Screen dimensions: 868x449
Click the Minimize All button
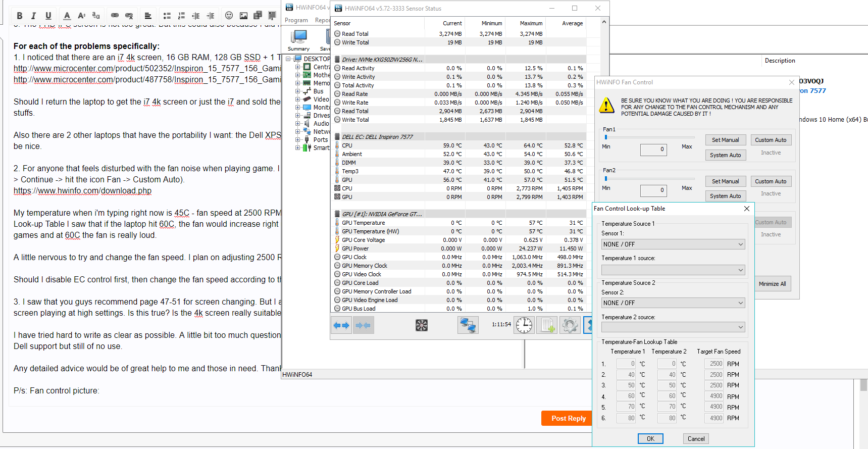[772, 284]
